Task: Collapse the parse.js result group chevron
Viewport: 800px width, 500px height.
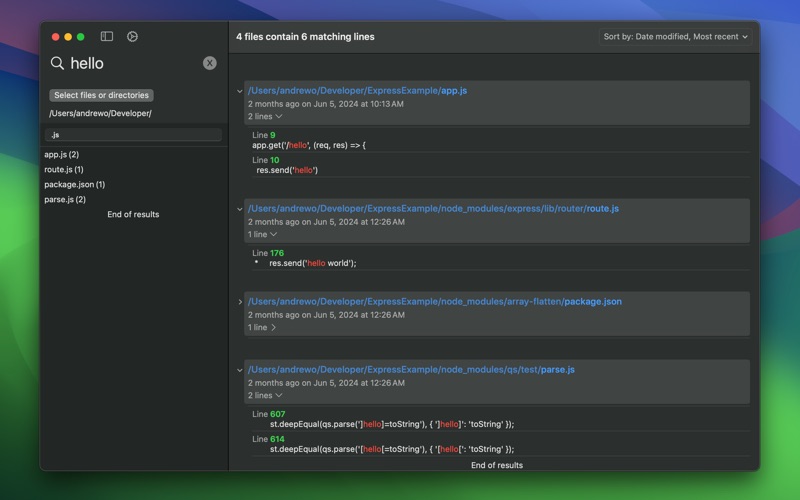Action: (x=239, y=370)
